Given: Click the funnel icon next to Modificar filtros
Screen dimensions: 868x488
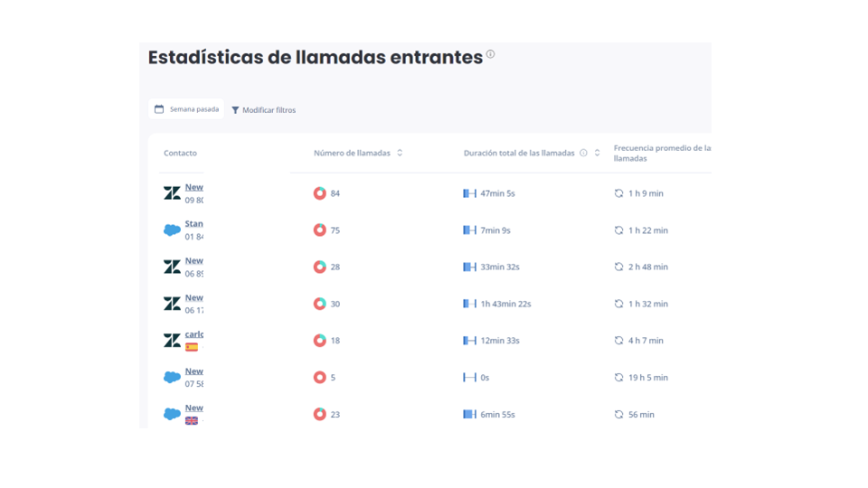Looking at the screenshot, I should coord(235,110).
